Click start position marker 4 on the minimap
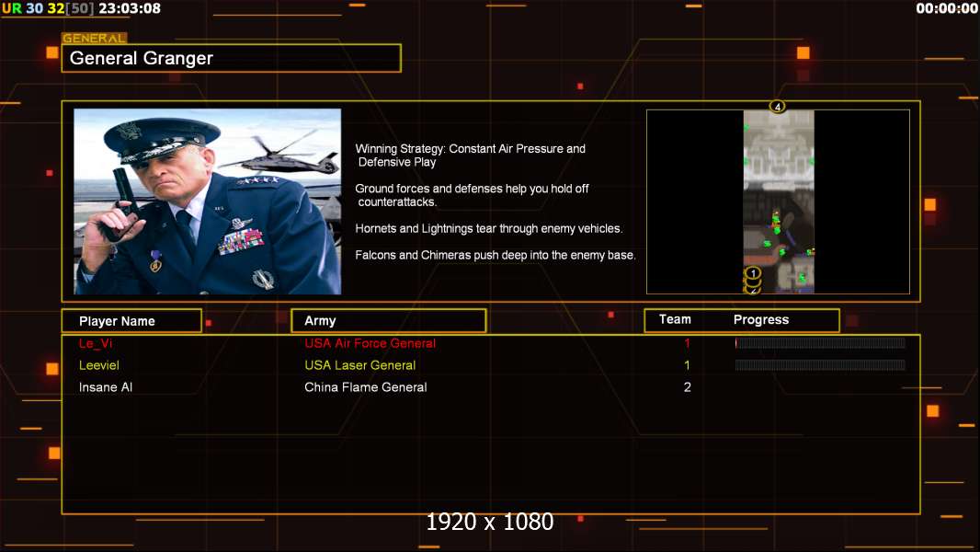This screenshot has height=552, width=980. click(777, 107)
